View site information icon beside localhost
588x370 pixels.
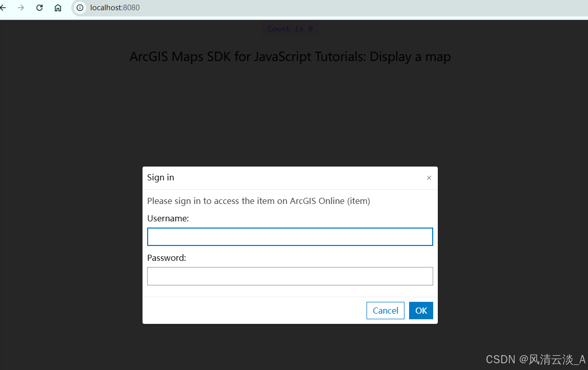[x=80, y=8]
